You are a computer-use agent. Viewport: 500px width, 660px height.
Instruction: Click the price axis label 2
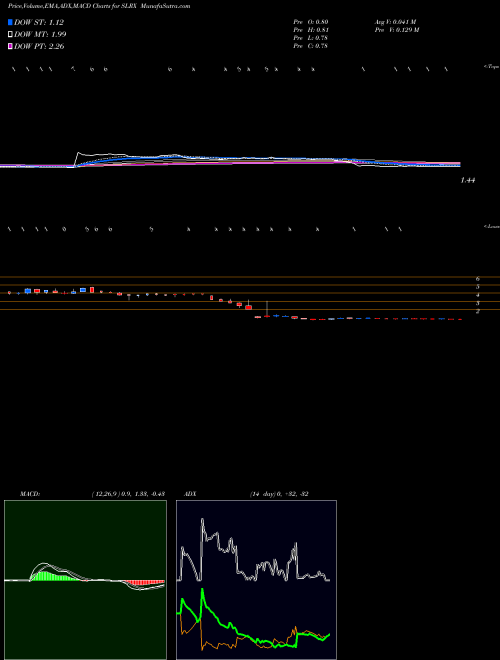click(478, 311)
